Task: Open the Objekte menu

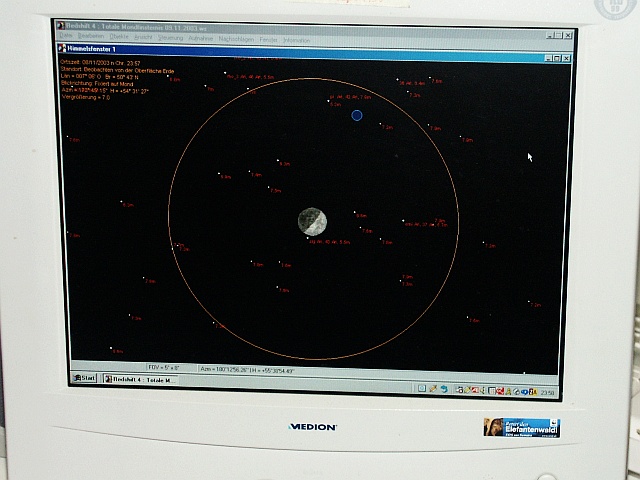Action: tap(119, 36)
